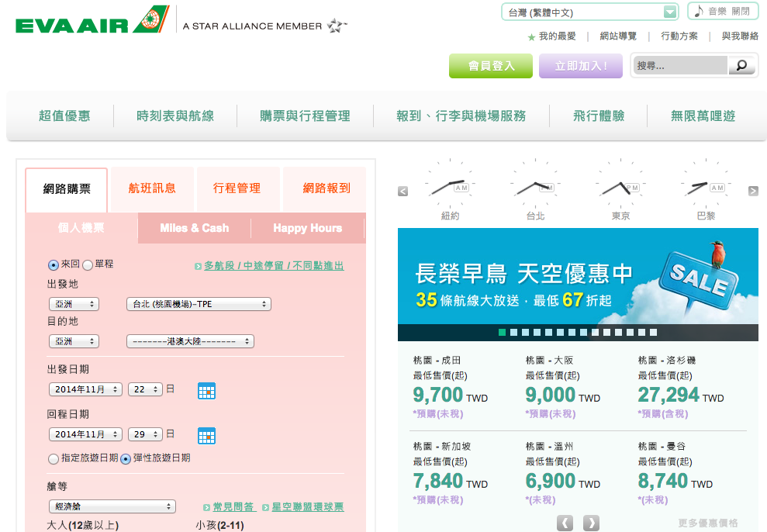Click the 會員登入 login button

[491, 65]
